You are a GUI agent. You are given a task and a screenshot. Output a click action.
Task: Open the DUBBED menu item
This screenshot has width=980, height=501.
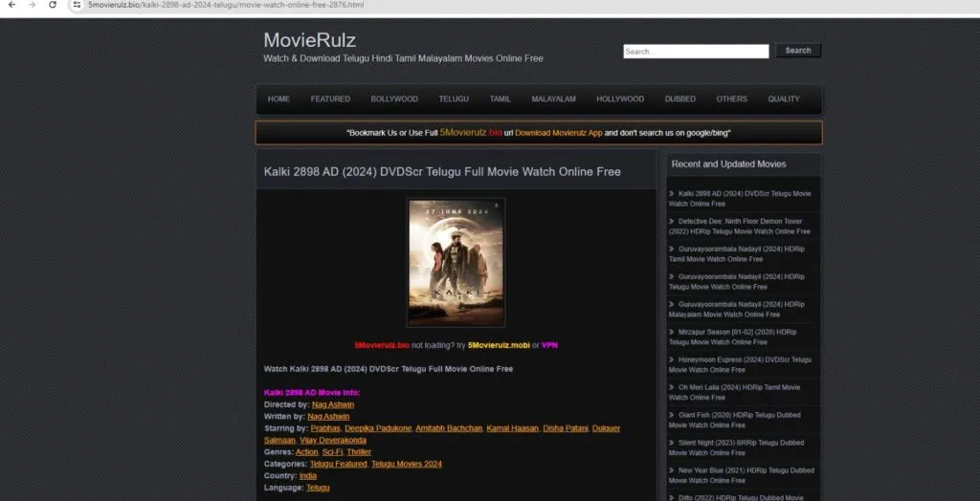[x=680, y=98]
